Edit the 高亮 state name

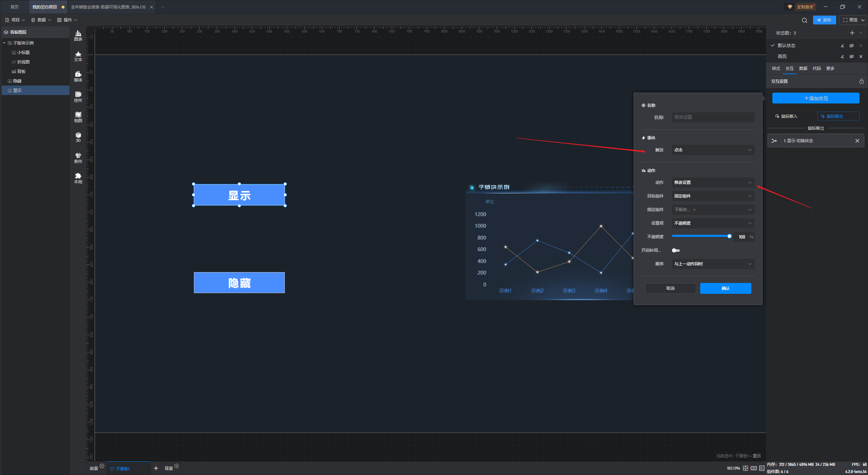click(842, 57)
